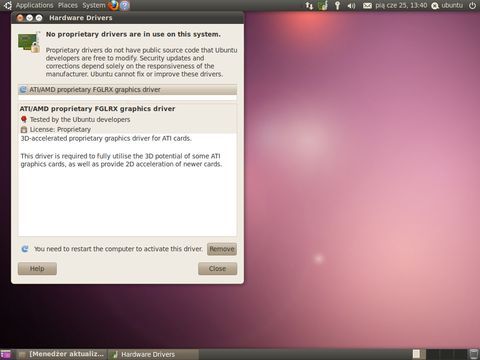Click the Remove driver button

click(222, 249)
